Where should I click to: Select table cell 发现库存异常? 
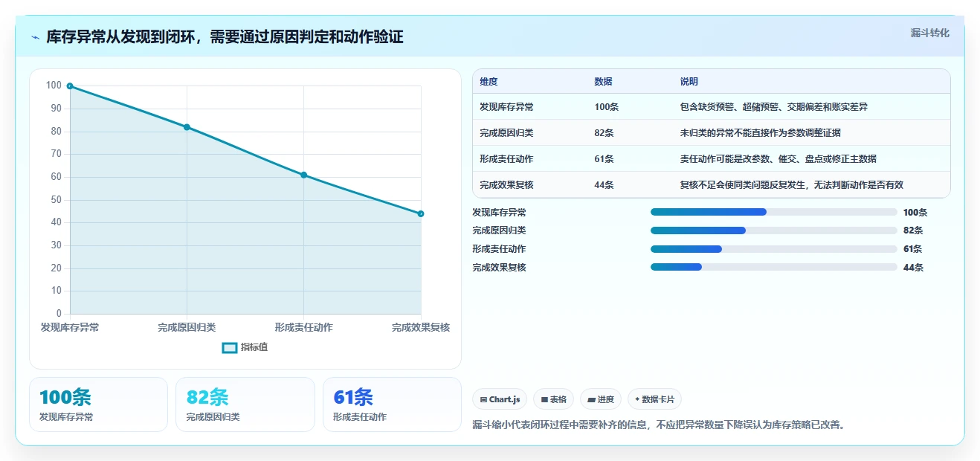point(506,107)
